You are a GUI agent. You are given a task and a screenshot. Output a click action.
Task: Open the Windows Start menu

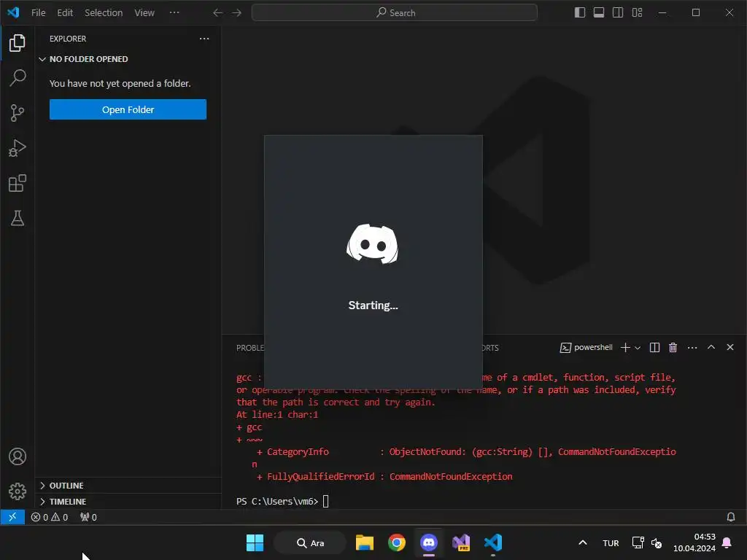coord(255,542)
